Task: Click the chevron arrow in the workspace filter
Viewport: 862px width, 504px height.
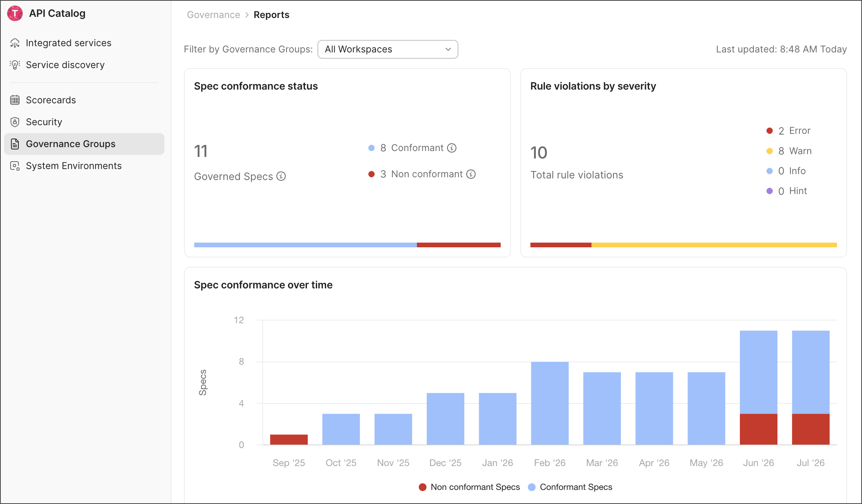Action: click(448, 49)
